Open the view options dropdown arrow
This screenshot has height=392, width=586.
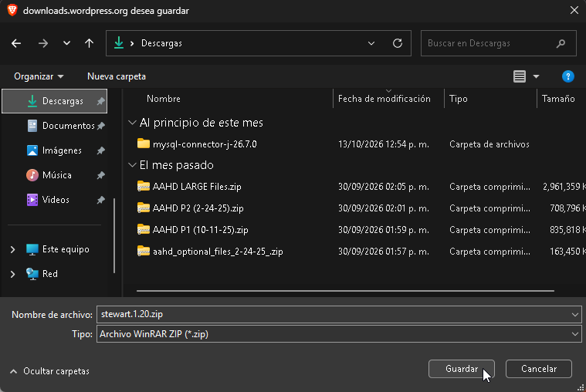[x=536, y=76]
